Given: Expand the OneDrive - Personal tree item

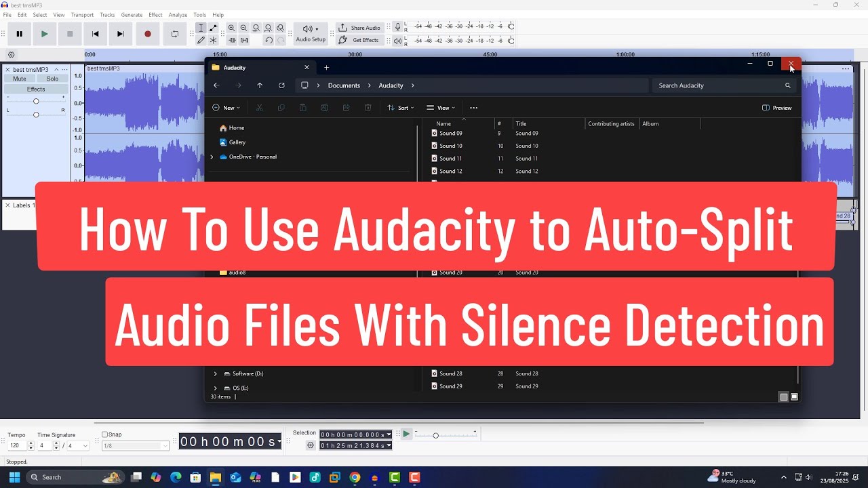Looking at the screenshot, I should click(x=212, y=157).
